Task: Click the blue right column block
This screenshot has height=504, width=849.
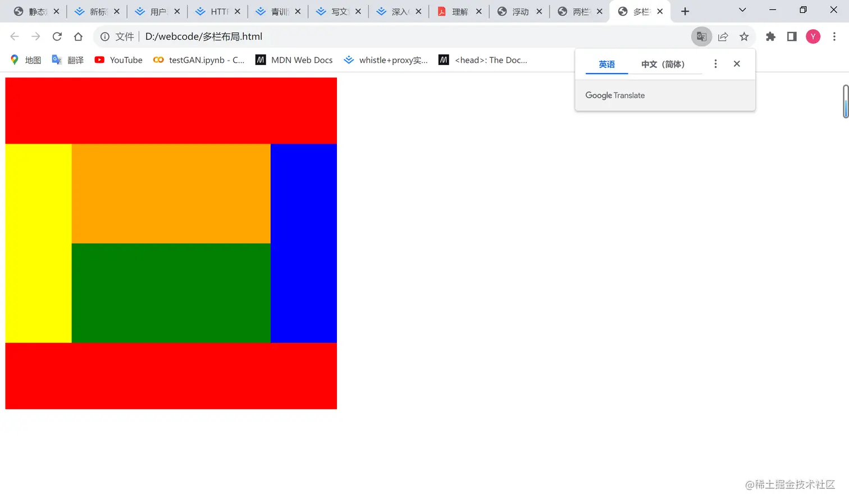Action: tap(304, 243)
